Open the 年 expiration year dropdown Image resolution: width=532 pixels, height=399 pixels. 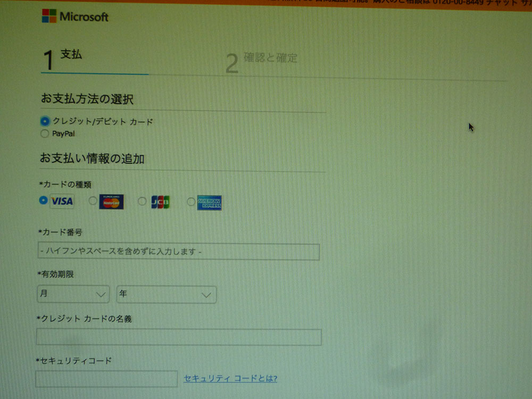click(166, 294)
